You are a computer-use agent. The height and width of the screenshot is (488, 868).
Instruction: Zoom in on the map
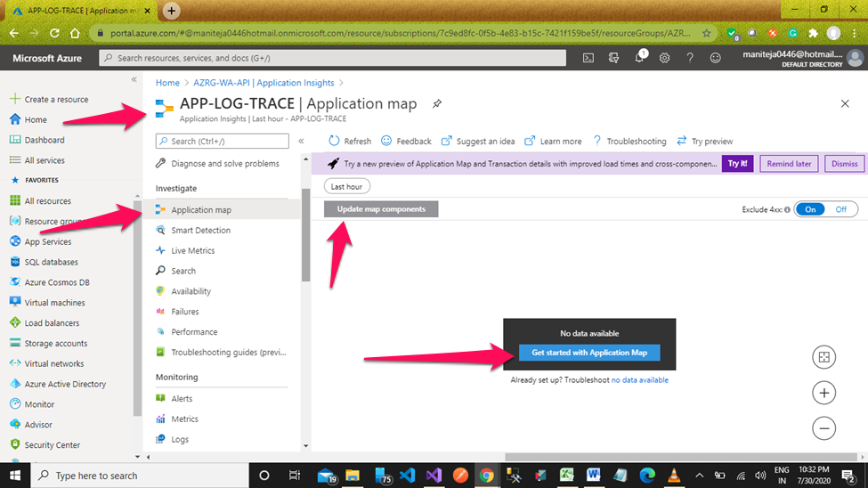tap(823, 393)
